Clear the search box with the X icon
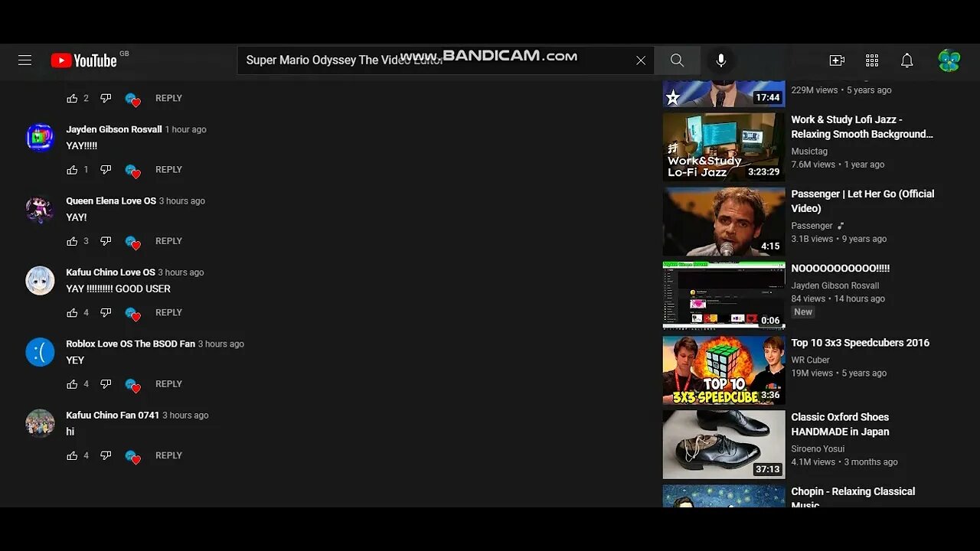This screenshot has width=980, height=551. click(x=641, y=60)
